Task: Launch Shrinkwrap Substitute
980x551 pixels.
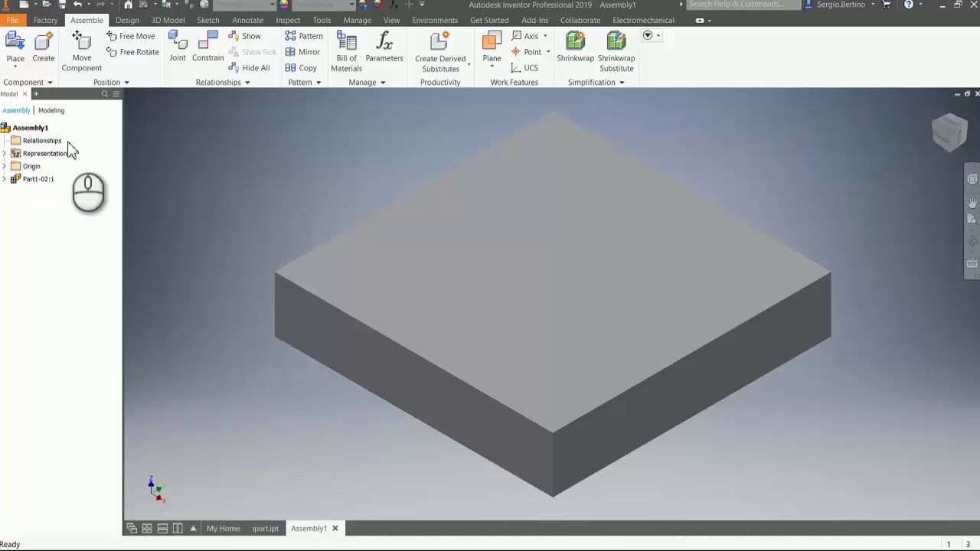Action: click(616, 52)
